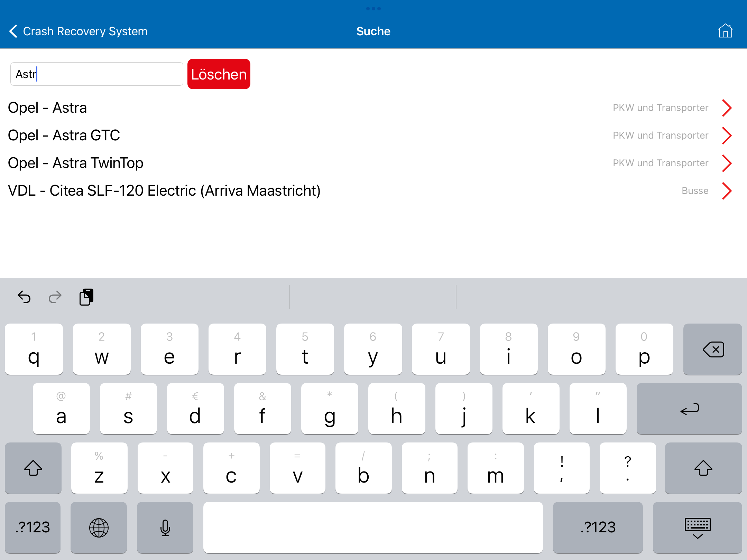Open the Opel - Astra result
The height and width of the screenshot is (560, 747).
point(373,108)
